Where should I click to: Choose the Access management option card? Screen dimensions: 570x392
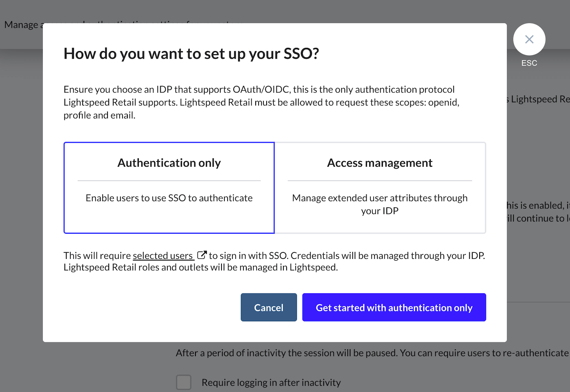pos(379,188)
